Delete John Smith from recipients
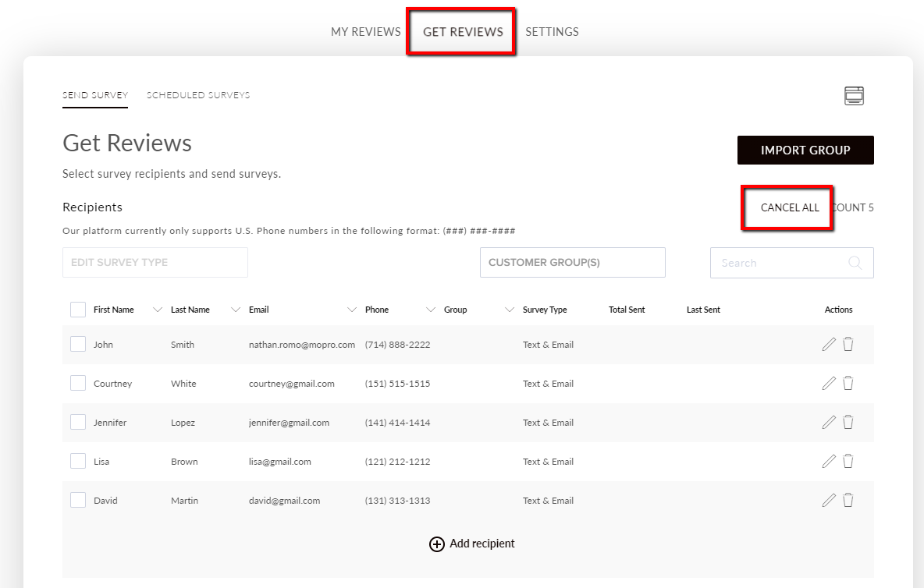The image size is (924, 588). click(x=848, y=345)
